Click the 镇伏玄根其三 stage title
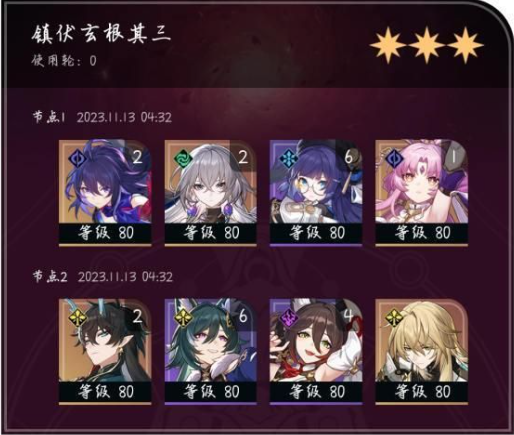 pos(101,33)
